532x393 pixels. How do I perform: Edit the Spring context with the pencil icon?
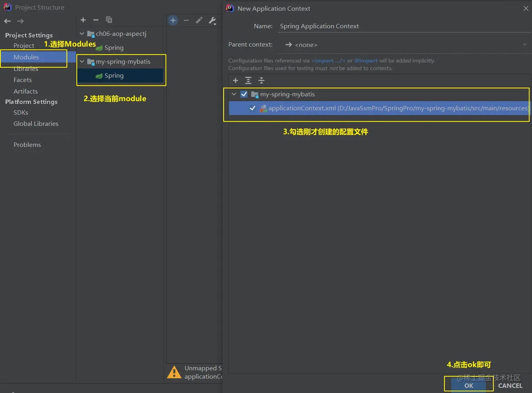pos(199,20)
